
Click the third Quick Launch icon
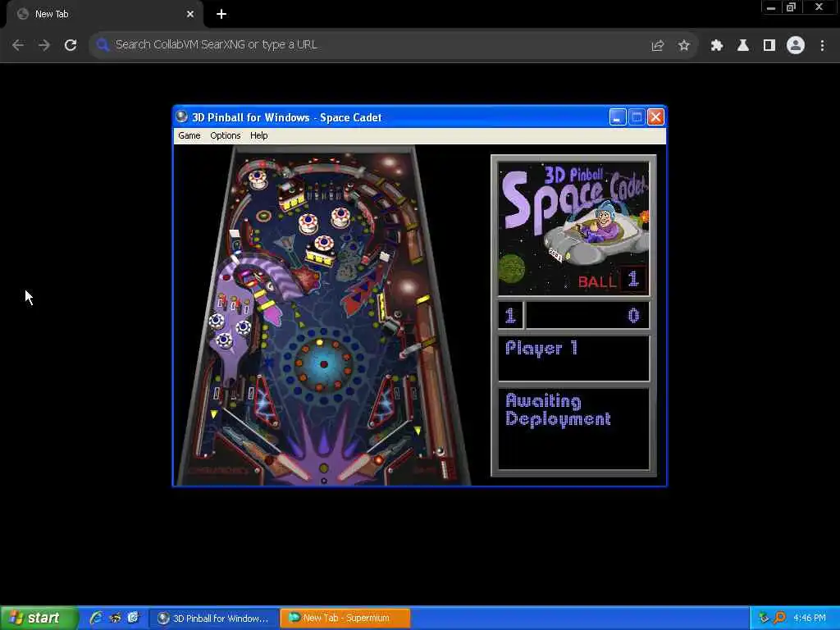(133, 618)
